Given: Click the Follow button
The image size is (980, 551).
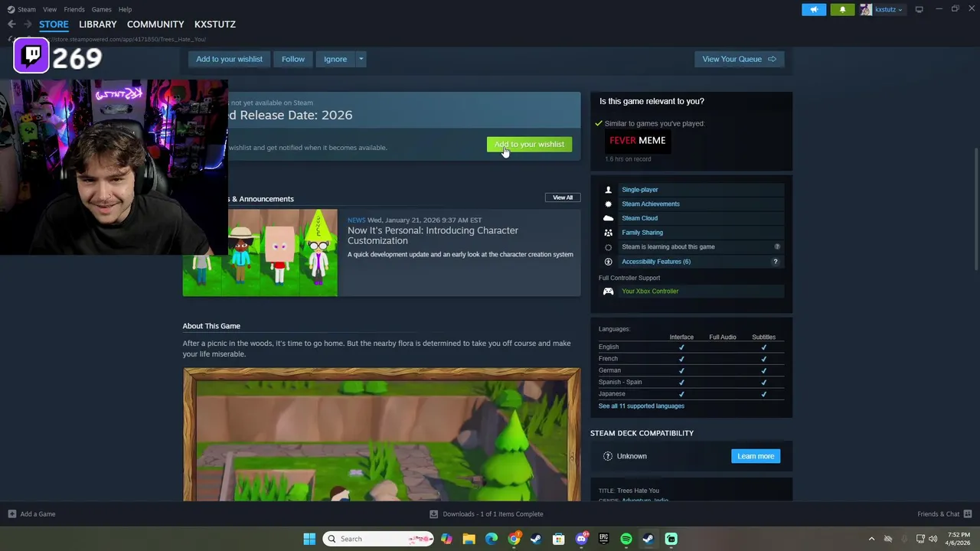Looking at the screenshot, I should click(x=292, y=59).
